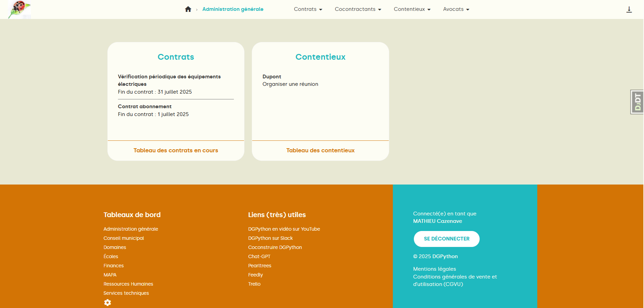Expand the Avocats dropdown menu
Image resolution: width=644 pixels, height=308 pixels.
coord(456,9)
